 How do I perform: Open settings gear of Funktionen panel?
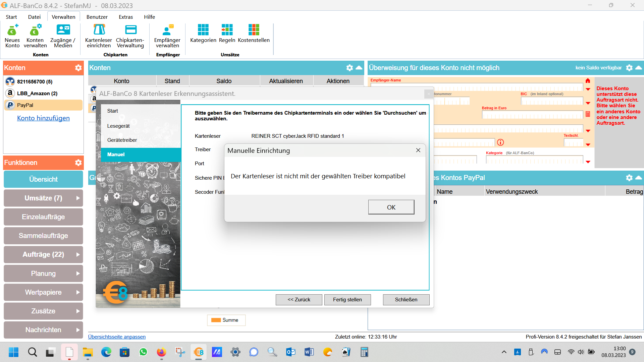[78, 163]
